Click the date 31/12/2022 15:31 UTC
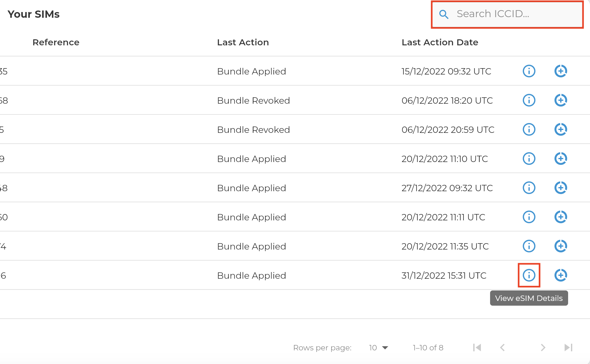This screenshot has height=364, width=590. click(444, 276)
